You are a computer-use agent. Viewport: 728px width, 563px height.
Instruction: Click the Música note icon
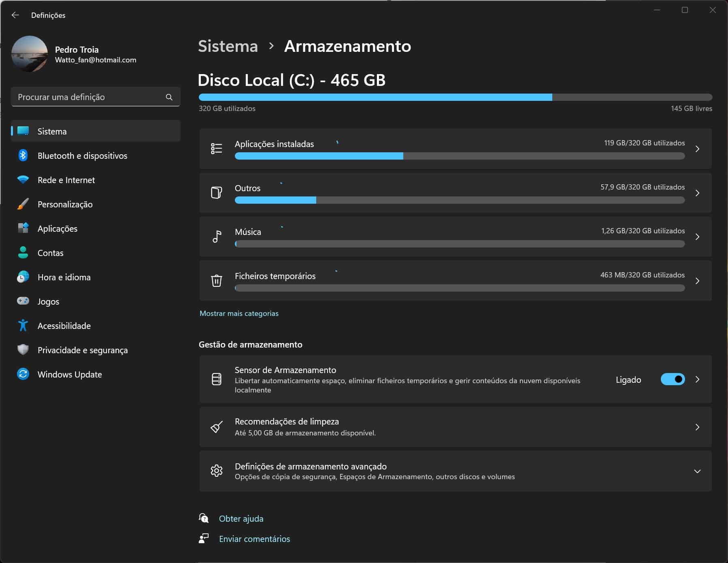pyautogui.click(x=217, y=237)
